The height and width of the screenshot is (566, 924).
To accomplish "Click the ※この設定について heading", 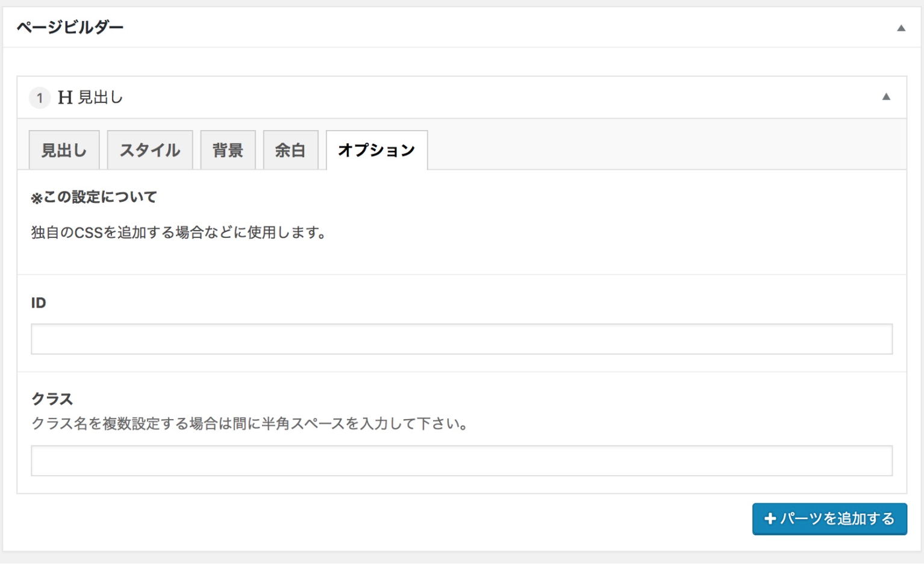I will pos(94,197).
